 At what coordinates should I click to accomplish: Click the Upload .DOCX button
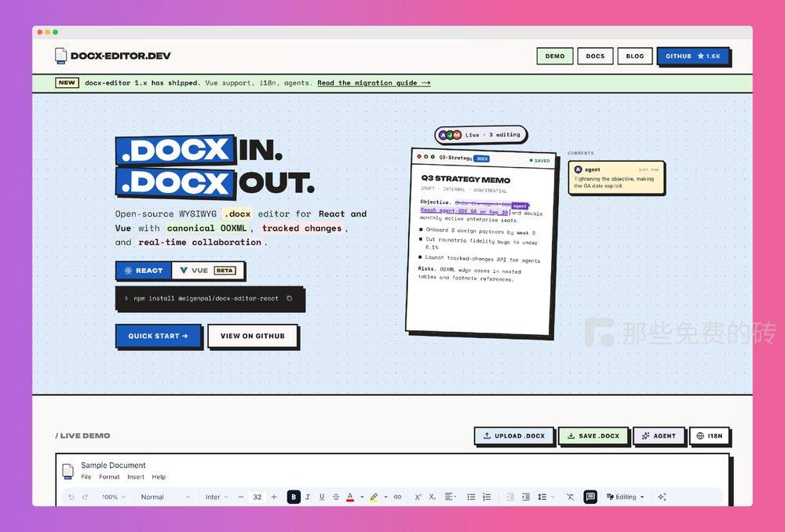[x=513, y=436]
